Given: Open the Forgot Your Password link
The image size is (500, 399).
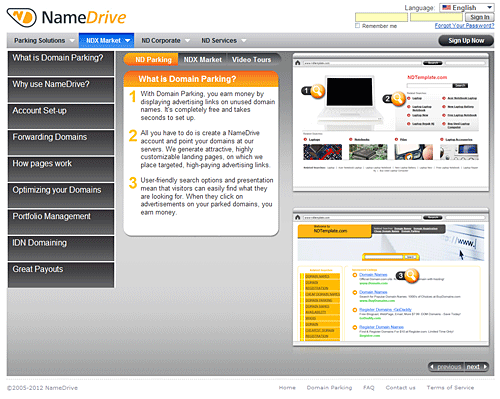Looking at the screenshot, I should click(x=464, y=26).
